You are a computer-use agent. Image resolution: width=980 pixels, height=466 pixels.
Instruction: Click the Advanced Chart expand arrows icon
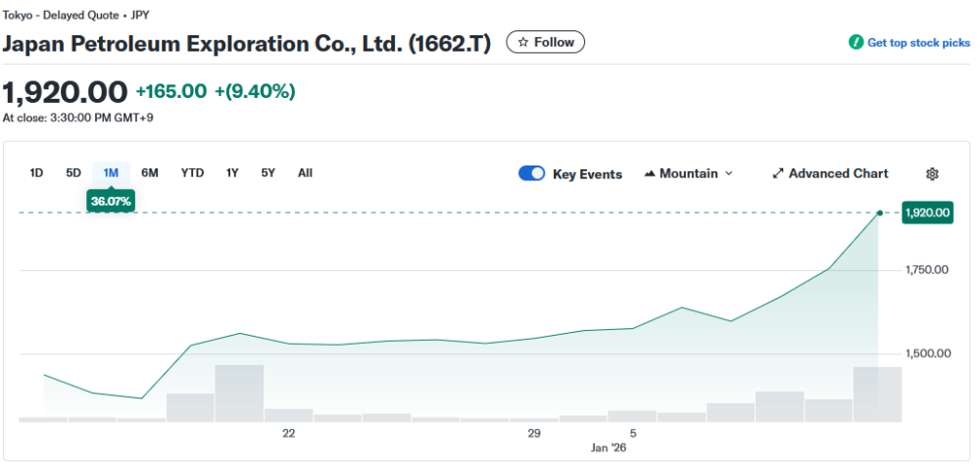tap(778, 174)
